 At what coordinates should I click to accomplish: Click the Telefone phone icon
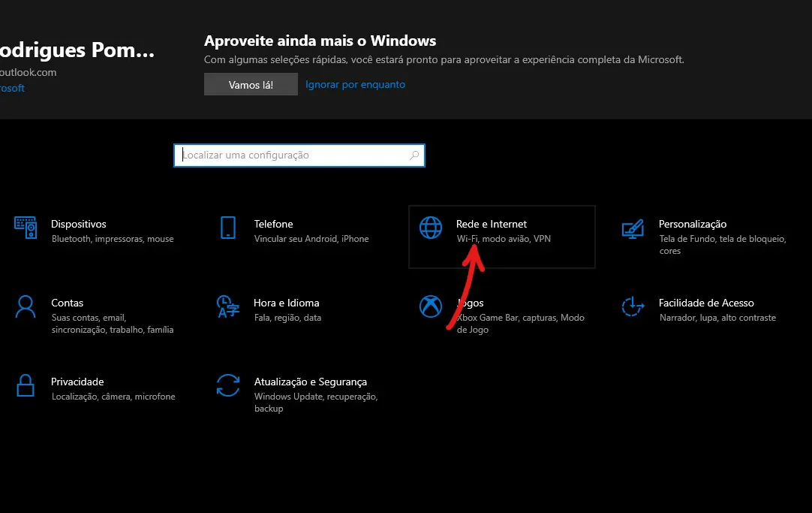228,228
